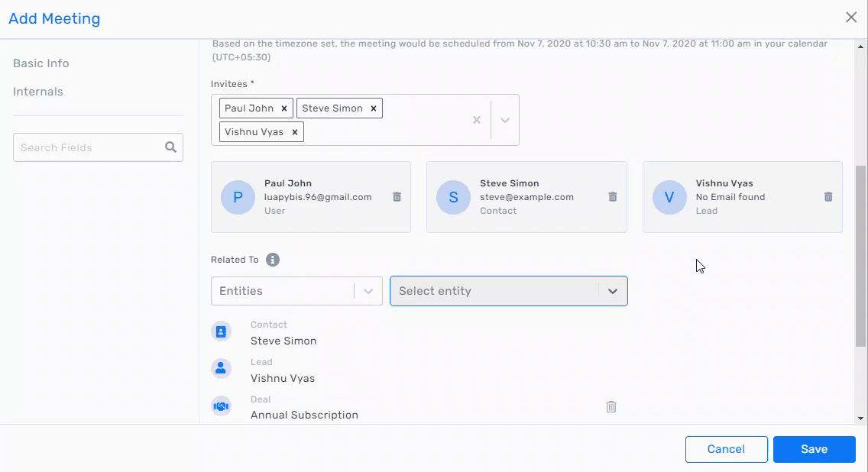Click the 'No Email found' text

pyautogui.click(x=730, y=197)
